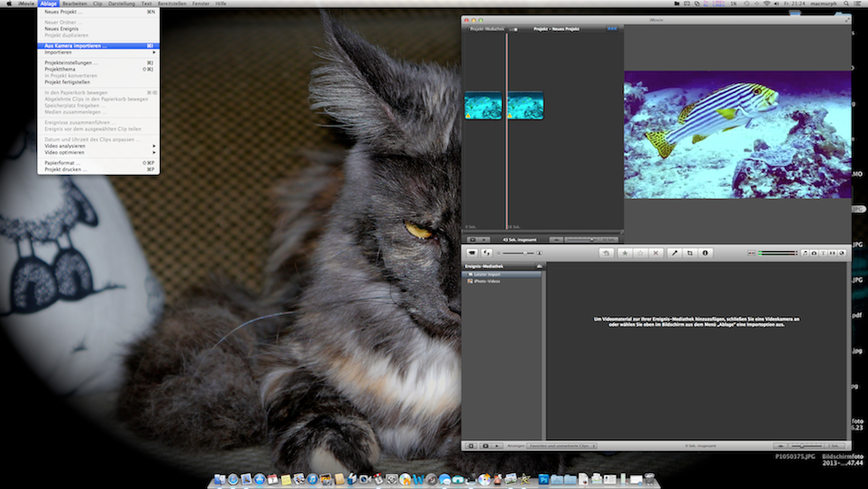Screen dimensions: 868x489
Task: Open desktop file P1050375.JPG
Action: [795, 456]
